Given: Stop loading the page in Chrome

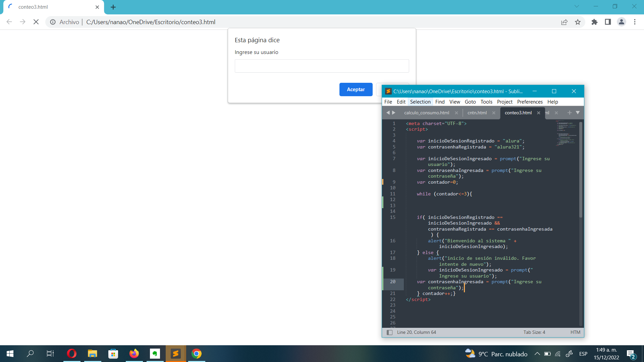Looking at the screenshot, I should [x=36, y=22].
